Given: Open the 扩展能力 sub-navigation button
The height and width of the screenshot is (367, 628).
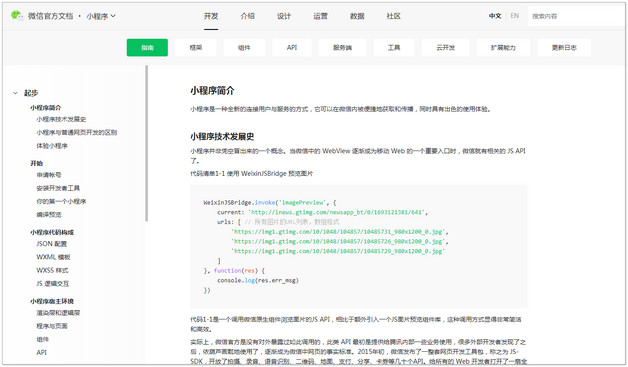Looking at the screenshot, I should 503,48.
